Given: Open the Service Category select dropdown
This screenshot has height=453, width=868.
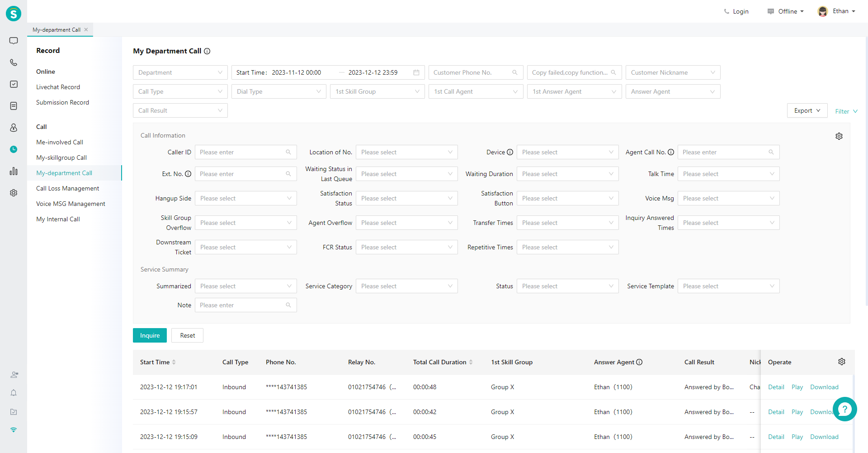Looking at the screenshot, I should pos(407,286).
